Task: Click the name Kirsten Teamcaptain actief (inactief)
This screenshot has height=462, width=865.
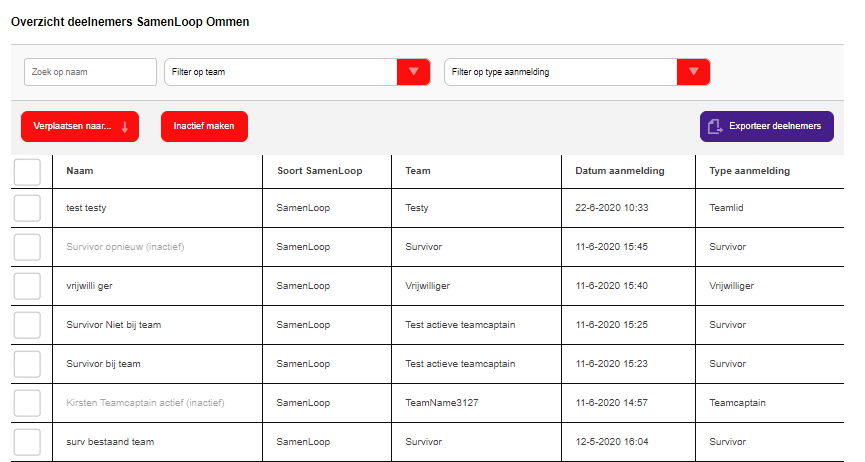Action: tap(145, 403)
